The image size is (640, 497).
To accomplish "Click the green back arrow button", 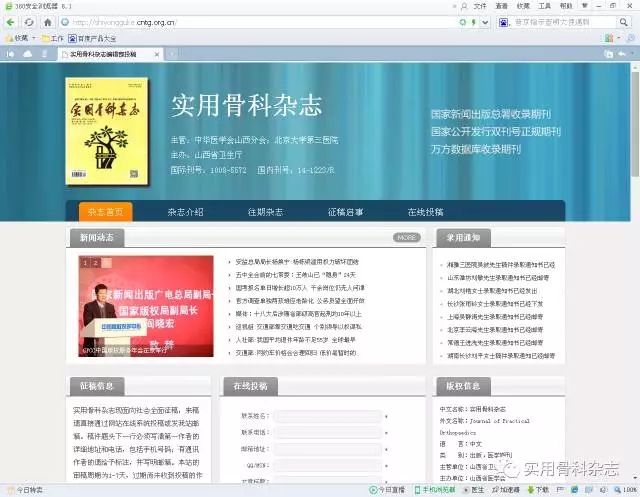I will point(10,22).
